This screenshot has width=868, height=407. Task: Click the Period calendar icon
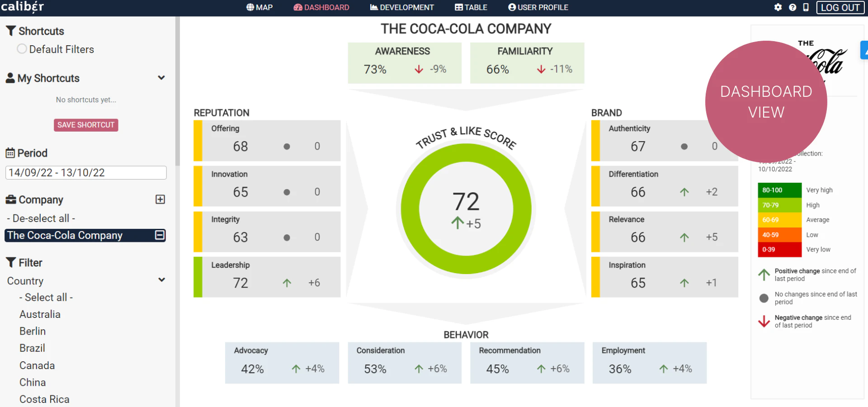click(x=10, y=153)
